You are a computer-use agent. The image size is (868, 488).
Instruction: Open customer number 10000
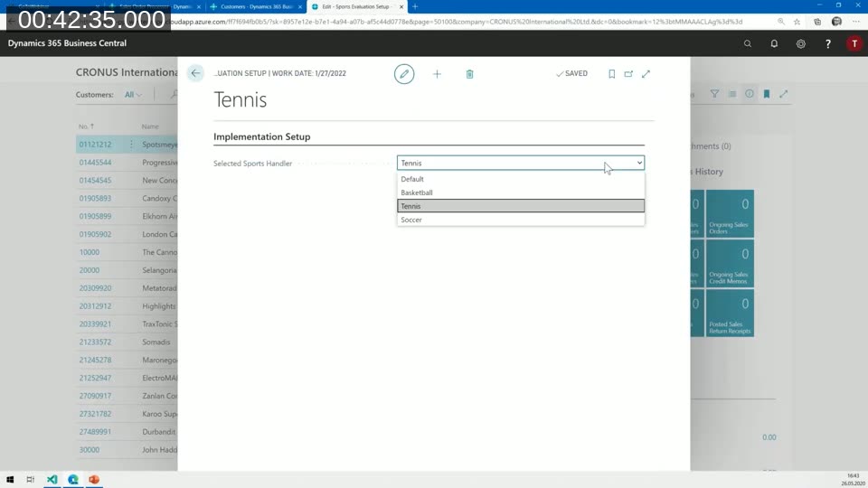(90, 252)
